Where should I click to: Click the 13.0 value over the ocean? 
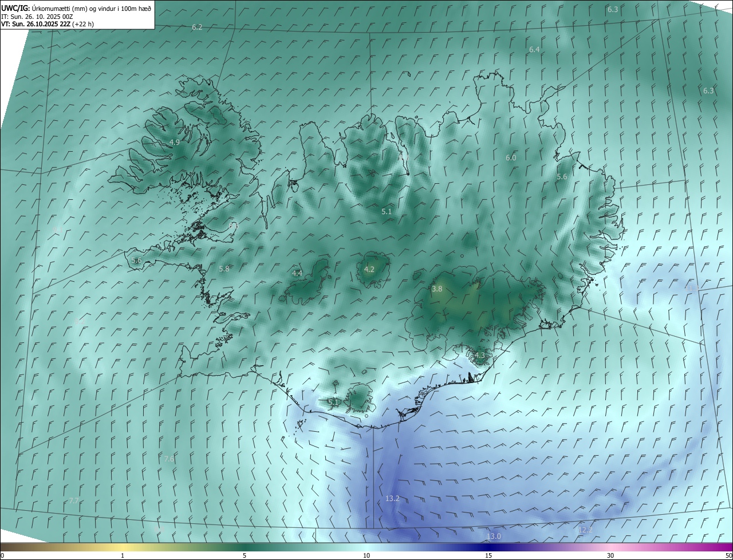coord(494,536)
